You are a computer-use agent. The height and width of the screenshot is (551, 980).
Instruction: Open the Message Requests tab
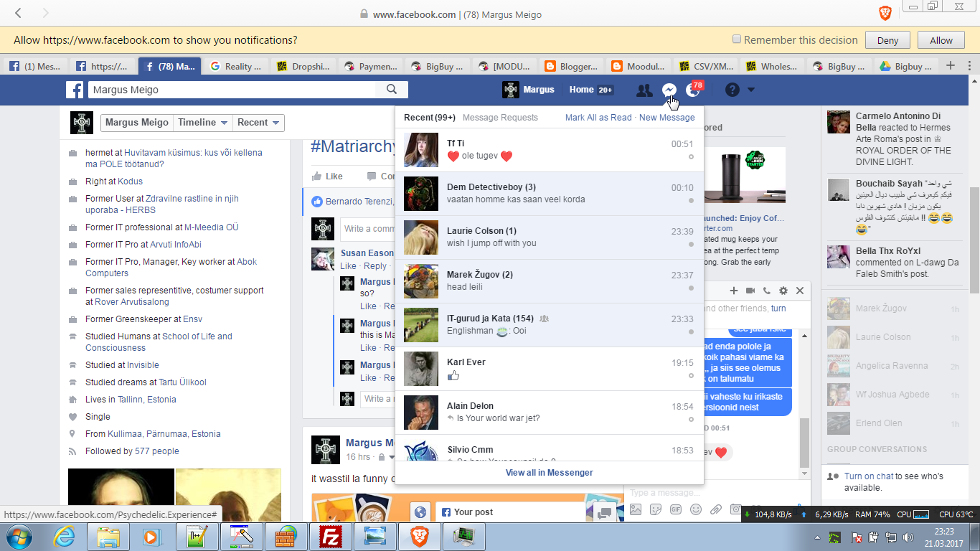tap(500, 118)
